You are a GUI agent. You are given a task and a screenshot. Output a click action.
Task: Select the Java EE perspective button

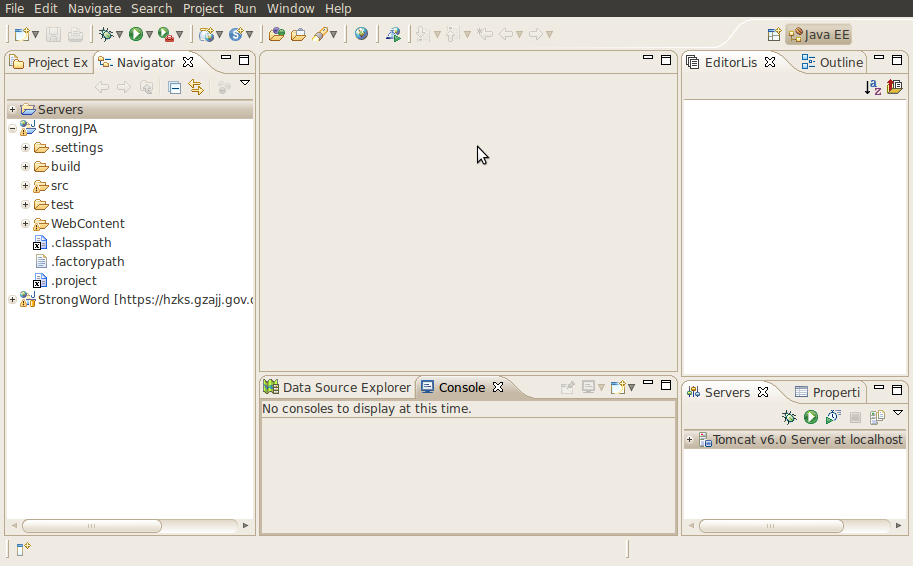[819, 34]
